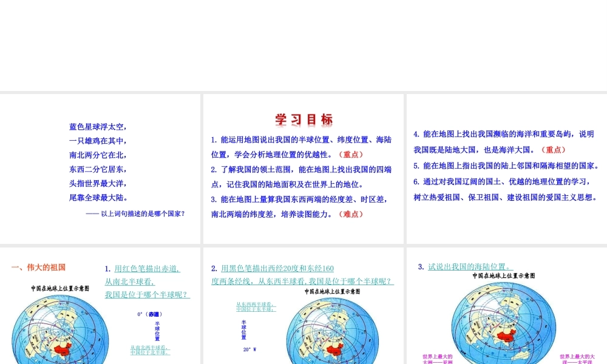This screenshot has width=607, height=364.
Task: Click the globe map on the 伟大的祖国 slide
Action: pos(60,329)
